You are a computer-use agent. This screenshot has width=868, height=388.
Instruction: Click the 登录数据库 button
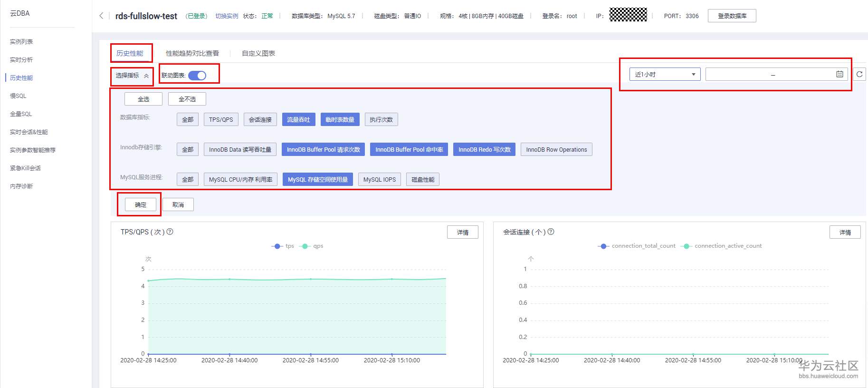click(x=732, y=16)
